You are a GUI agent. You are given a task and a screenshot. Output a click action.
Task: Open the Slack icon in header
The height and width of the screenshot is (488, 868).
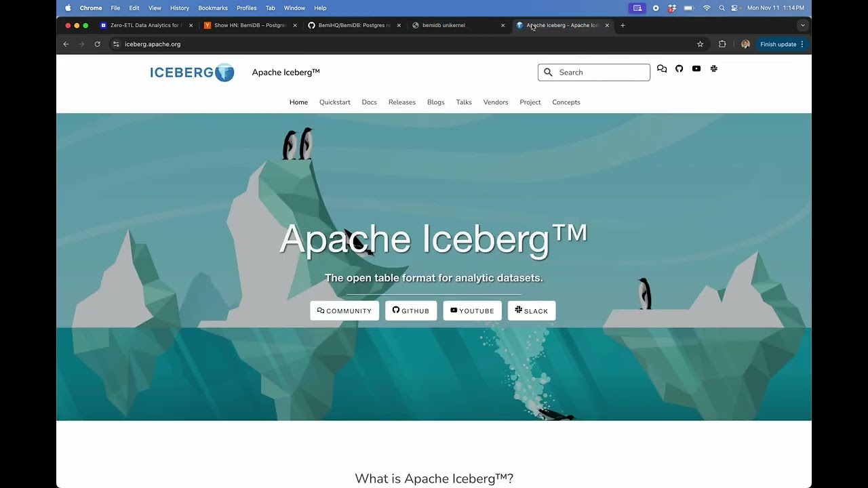click(x=714, y=69)
